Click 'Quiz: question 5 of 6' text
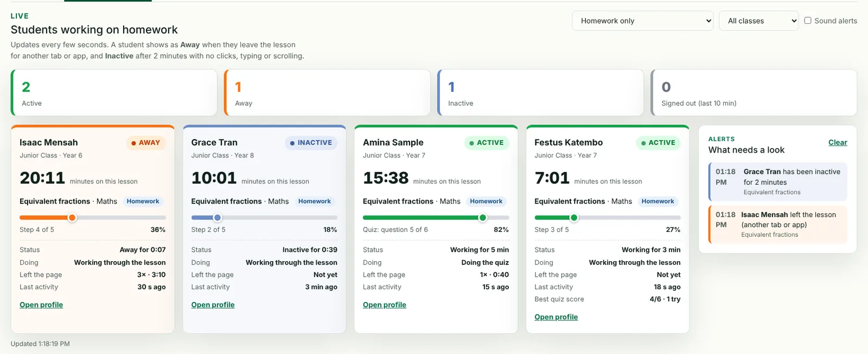Screen dimensions: 868x354 [x=395, y=230]
